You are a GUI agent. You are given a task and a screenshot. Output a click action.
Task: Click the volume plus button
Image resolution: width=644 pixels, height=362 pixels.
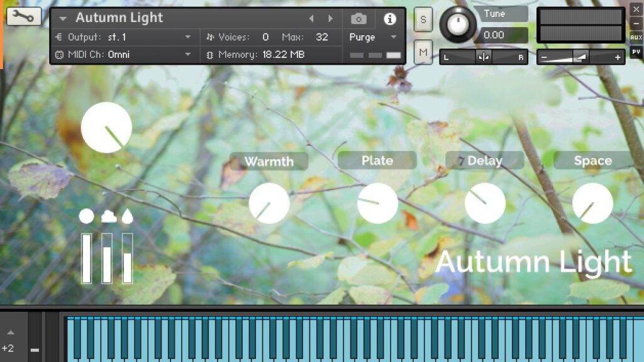click(618, 57)
